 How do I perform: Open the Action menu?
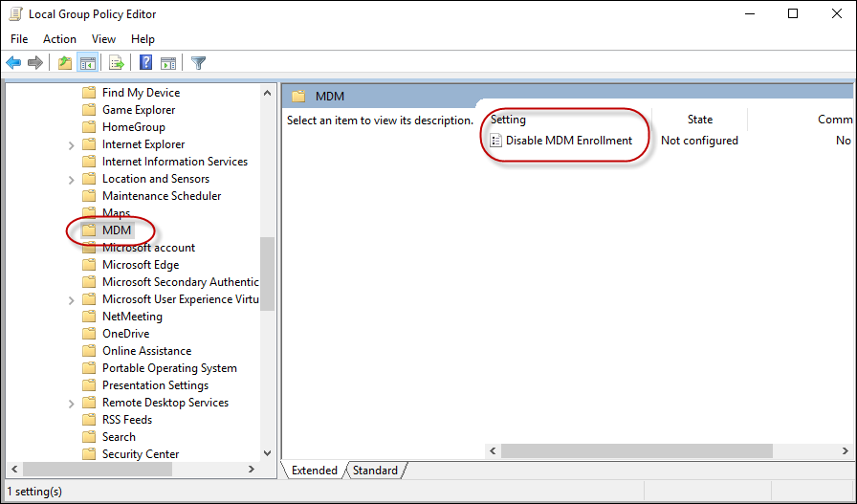59,39
